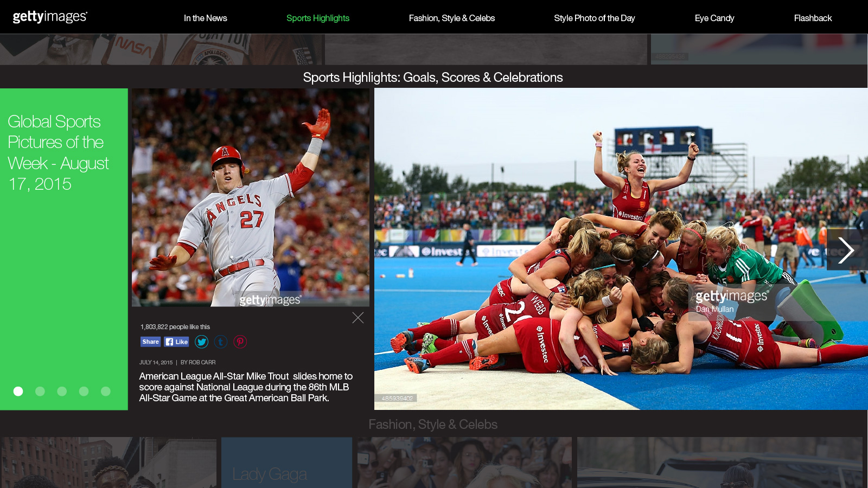Click the JULY 14, 2015 date text
The image size is (868, 488).
156,362
